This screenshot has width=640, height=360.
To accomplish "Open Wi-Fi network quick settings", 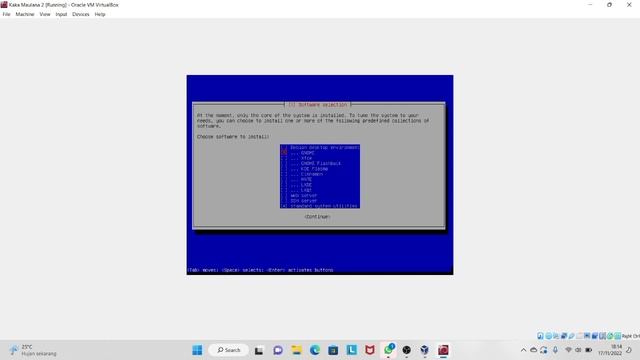I will click(x=568, y=350).
